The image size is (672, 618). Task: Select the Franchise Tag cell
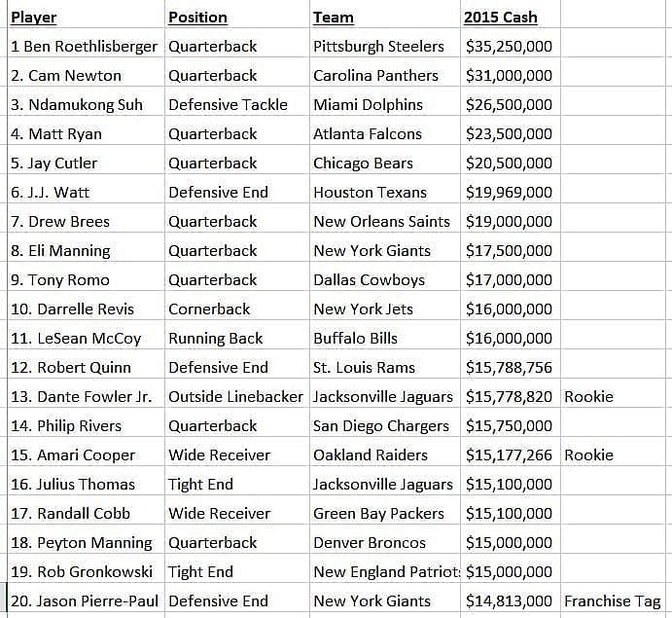point(612,600)
